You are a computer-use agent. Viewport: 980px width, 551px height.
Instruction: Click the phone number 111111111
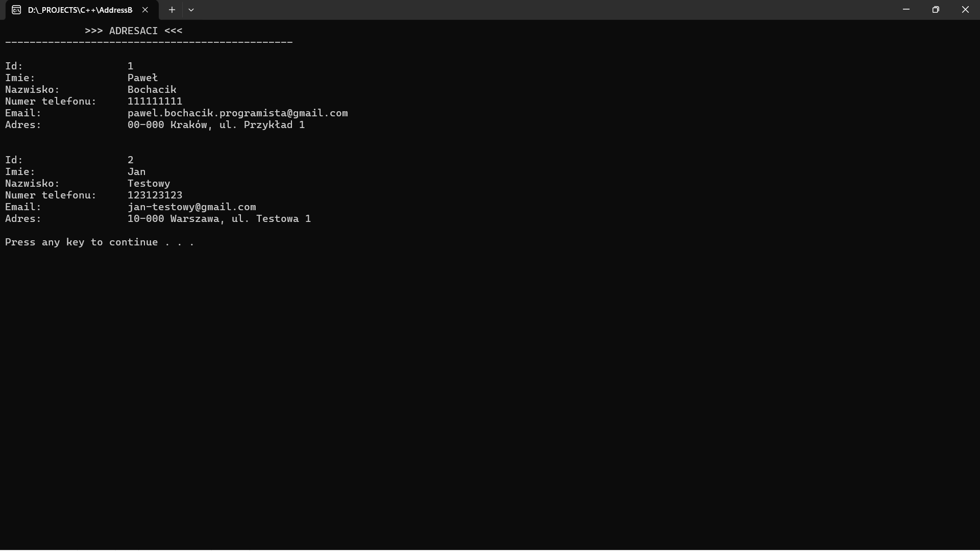click(x=155, y=102)
